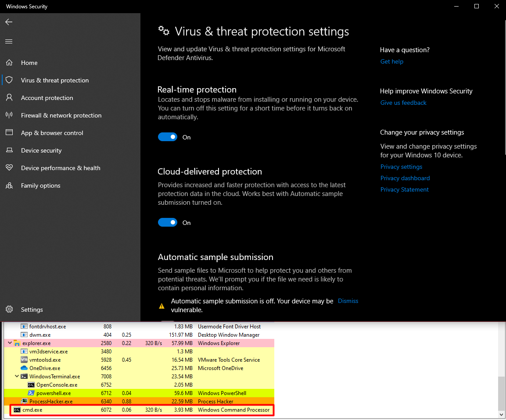506x420 pixels.
Task: Click the Settings gear icon
Action: click(x=9, y=310)
